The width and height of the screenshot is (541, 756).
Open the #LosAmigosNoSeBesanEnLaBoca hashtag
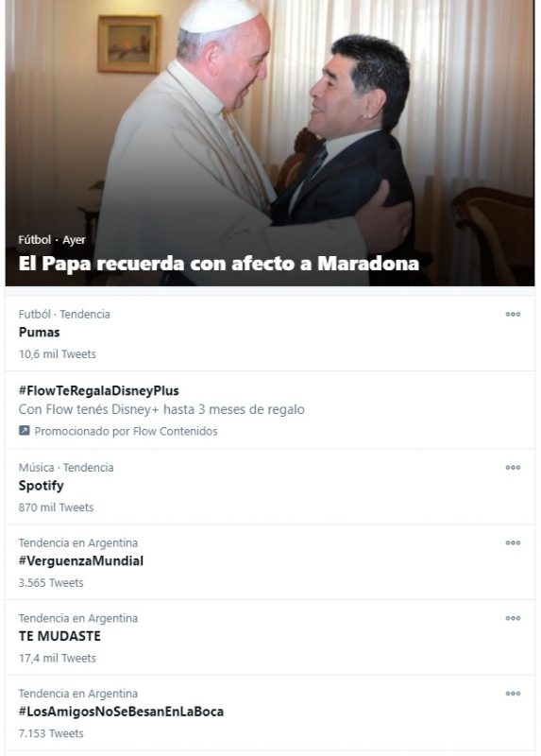pos(121,712)
